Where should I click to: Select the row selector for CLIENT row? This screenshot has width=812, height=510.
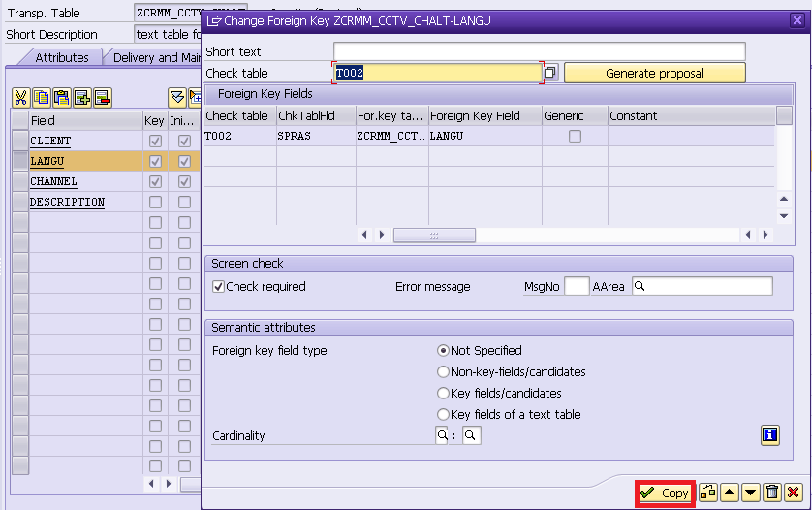click(20, 141)
